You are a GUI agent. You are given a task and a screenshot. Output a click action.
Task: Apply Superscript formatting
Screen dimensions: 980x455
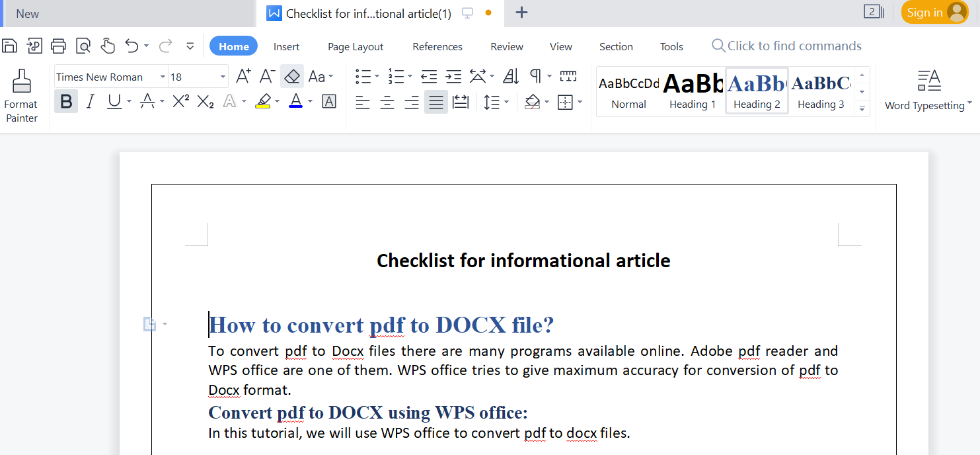pyautogui.click(x=180, y=101)
